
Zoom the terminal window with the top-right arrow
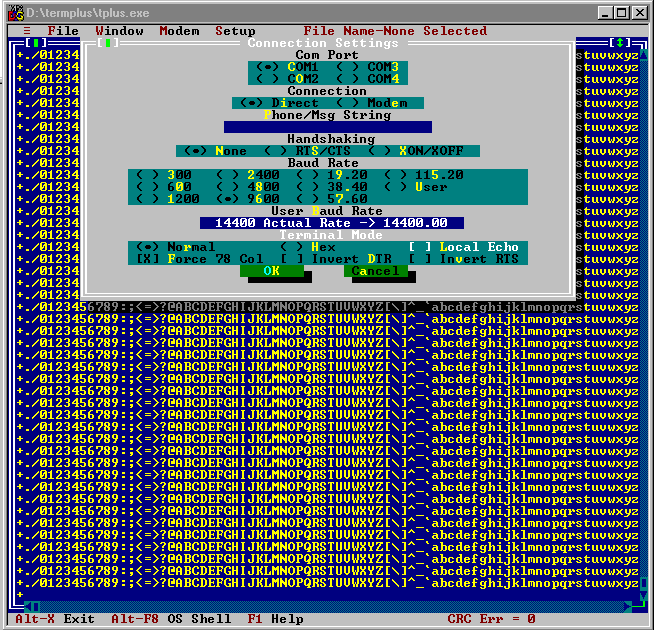[620, 43]
